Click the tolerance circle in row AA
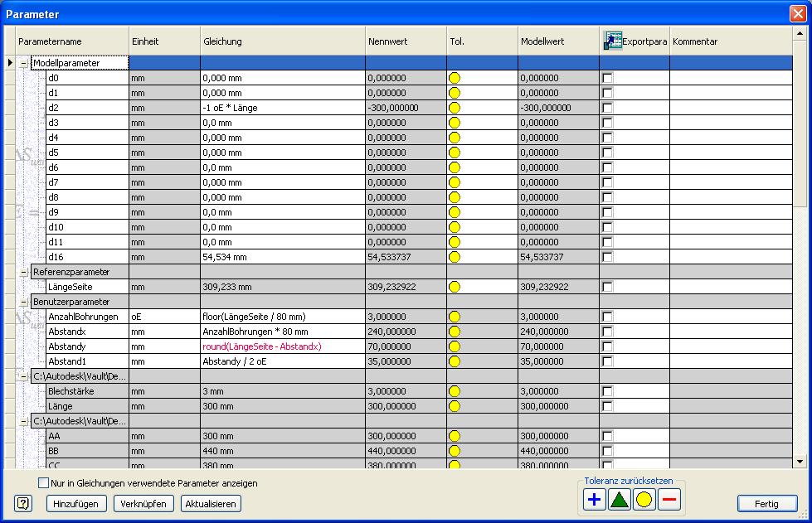The height and width of the screenshot is (523, 812). tap(455, 436)
